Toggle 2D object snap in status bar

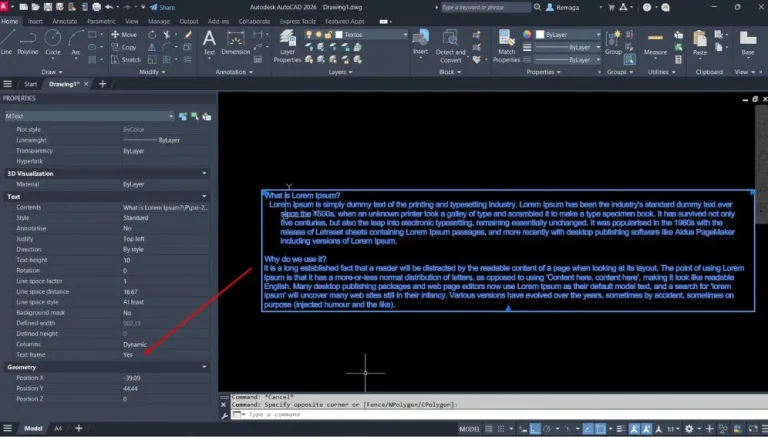tap(600, 429)
